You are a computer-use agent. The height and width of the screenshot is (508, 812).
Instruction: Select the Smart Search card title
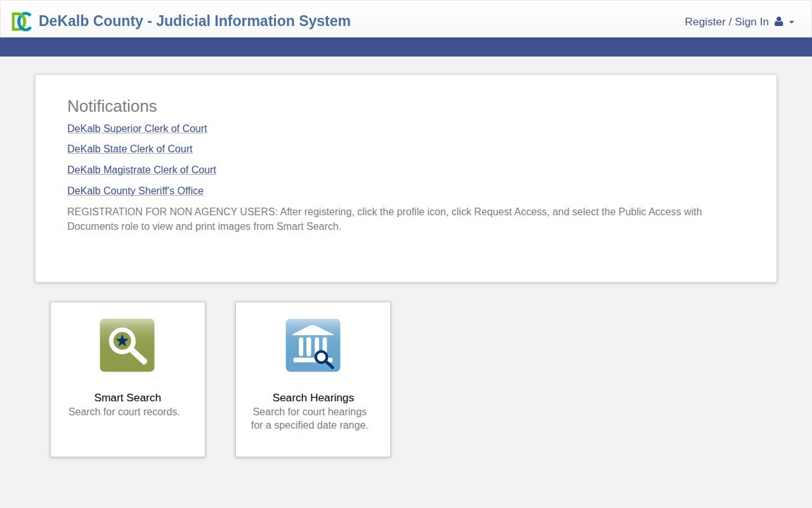[128, 398]
